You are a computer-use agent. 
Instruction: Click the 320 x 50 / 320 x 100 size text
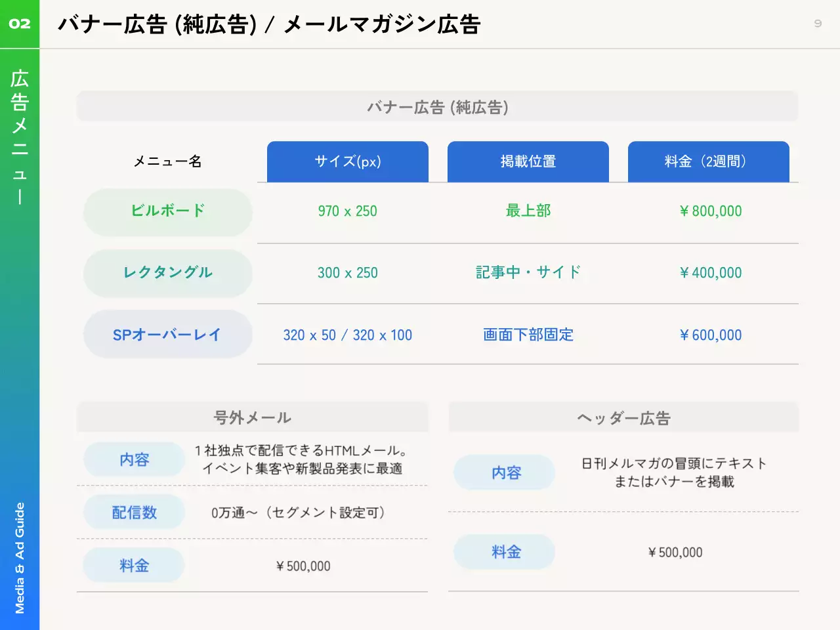(x=347, y=335)
